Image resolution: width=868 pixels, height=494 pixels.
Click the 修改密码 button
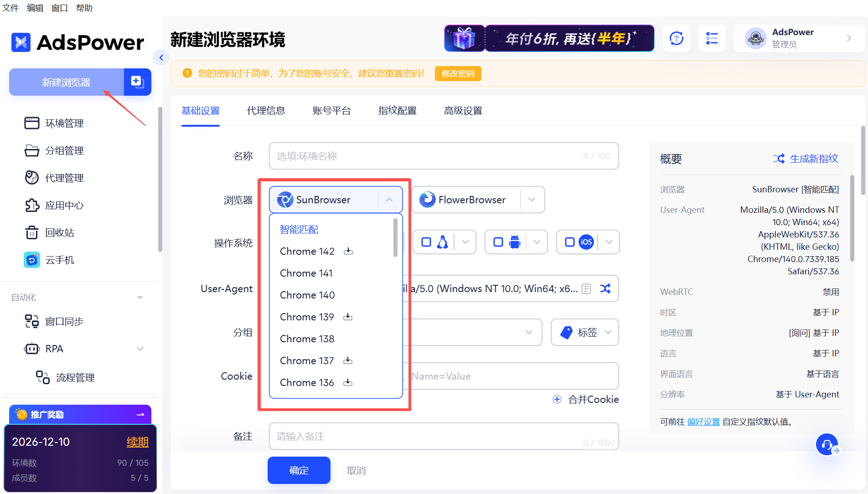(x=458, y=73)
